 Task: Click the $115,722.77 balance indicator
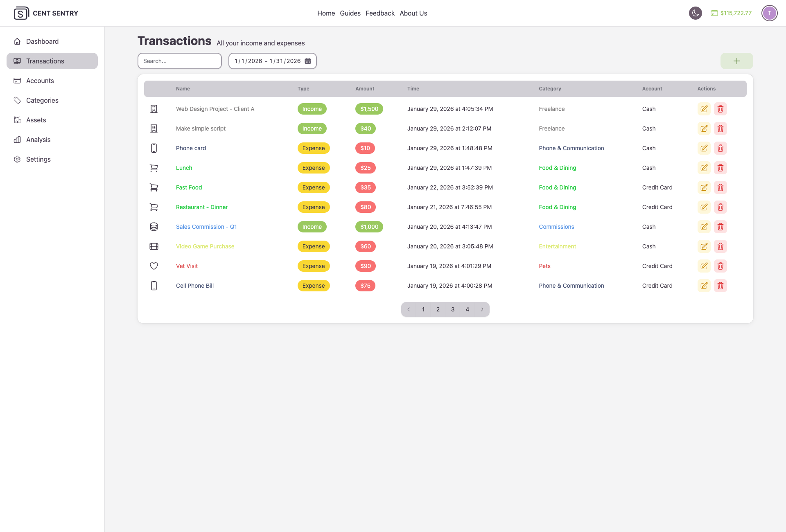(731, 13)
